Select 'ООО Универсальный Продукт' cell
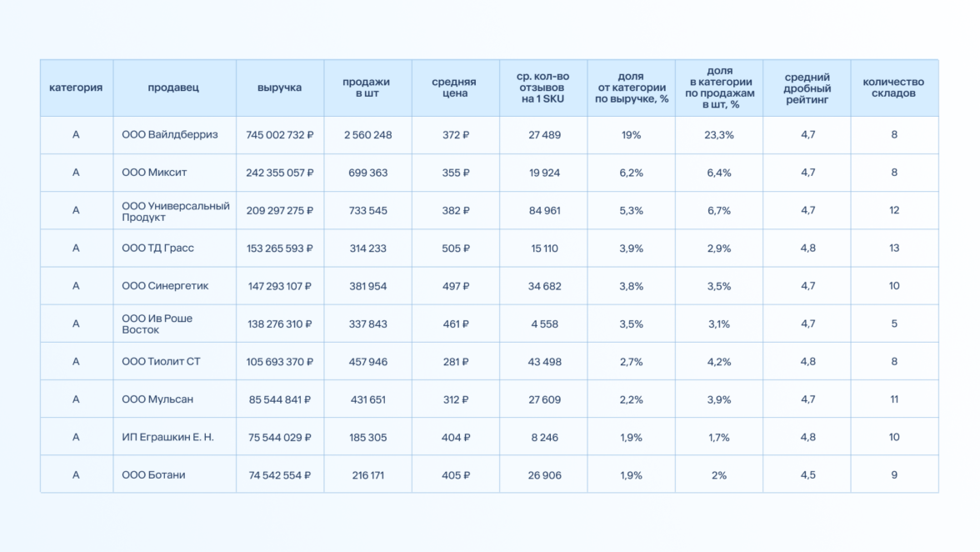The height and width of the screenshot is (552, 980). click(x=176, y=211)
